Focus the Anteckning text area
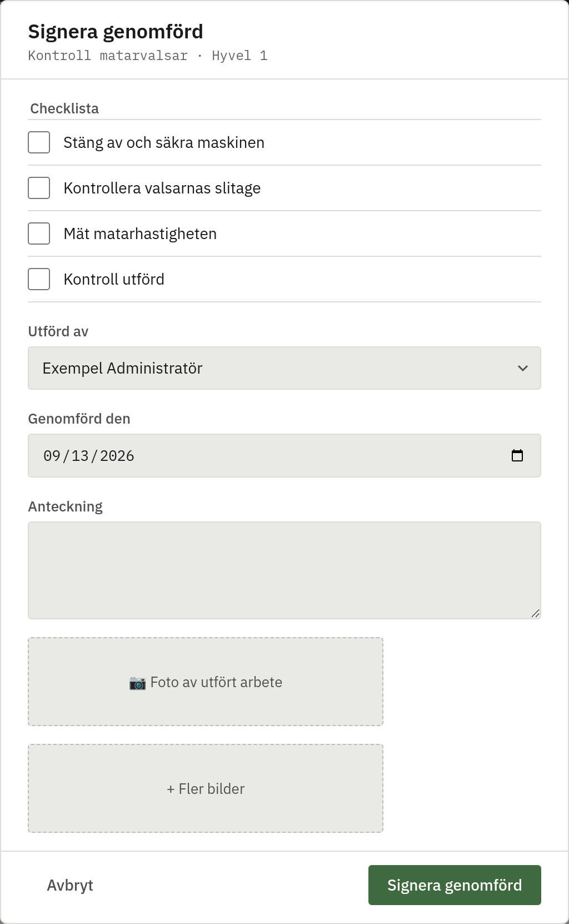Screen dimensions: 569x924 coord(284,570)
